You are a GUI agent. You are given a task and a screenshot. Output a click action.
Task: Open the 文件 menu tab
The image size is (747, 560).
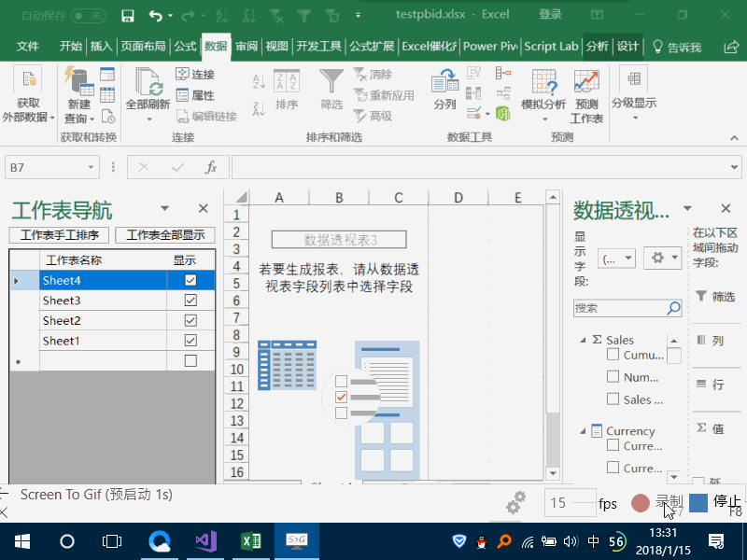pos(28,46)
